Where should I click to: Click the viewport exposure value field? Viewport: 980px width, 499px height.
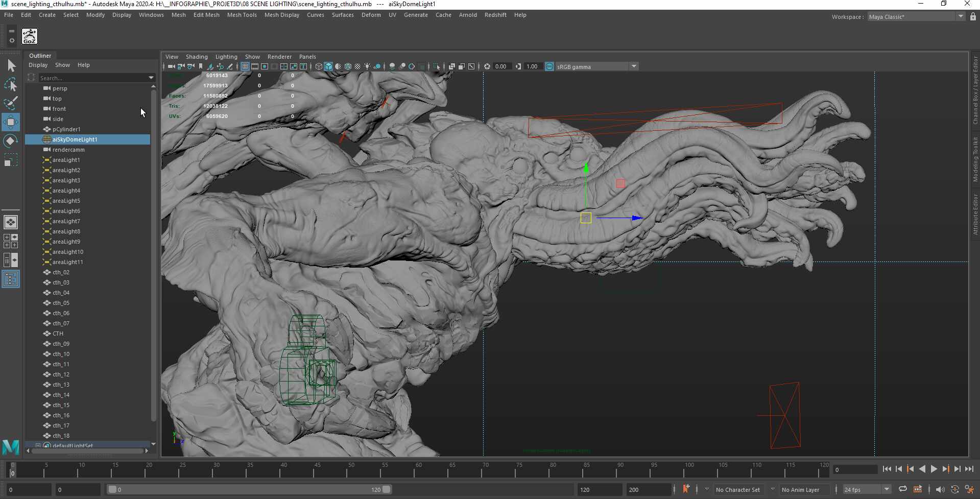pyautogui.click(x=502, y=66)
